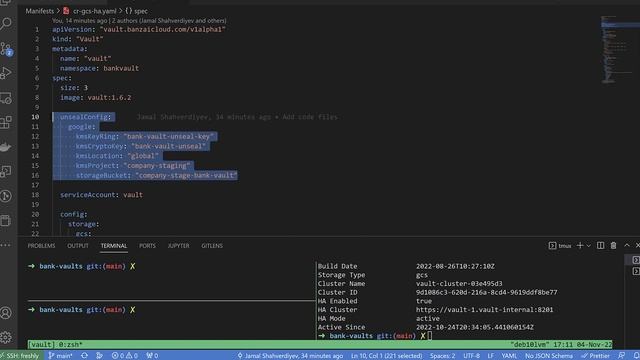This screenshot has width=640, height=360.
Task: Click the kmsKeyRing line
Action: pyautogui.click(x=145, y=136)
